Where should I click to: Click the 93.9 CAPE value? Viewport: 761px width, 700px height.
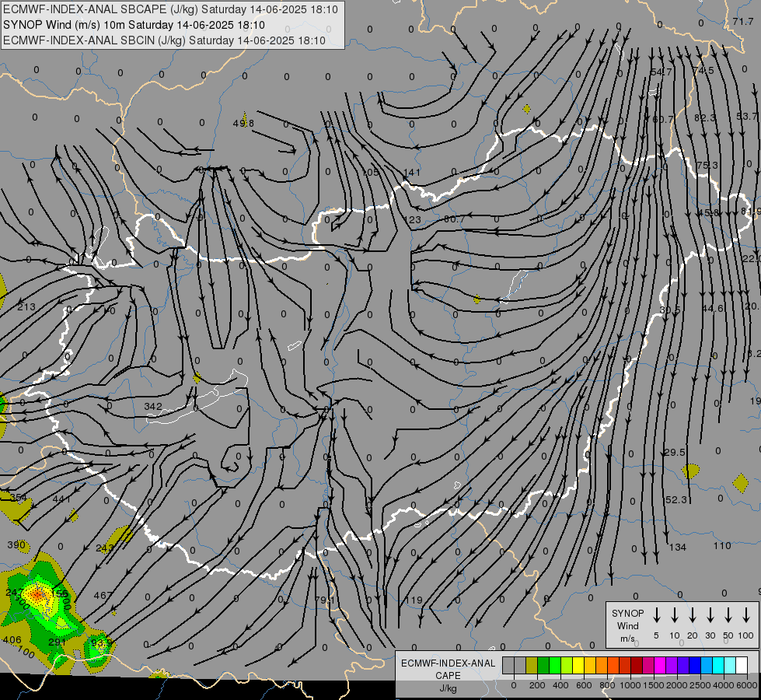click(x=102, y=642)
